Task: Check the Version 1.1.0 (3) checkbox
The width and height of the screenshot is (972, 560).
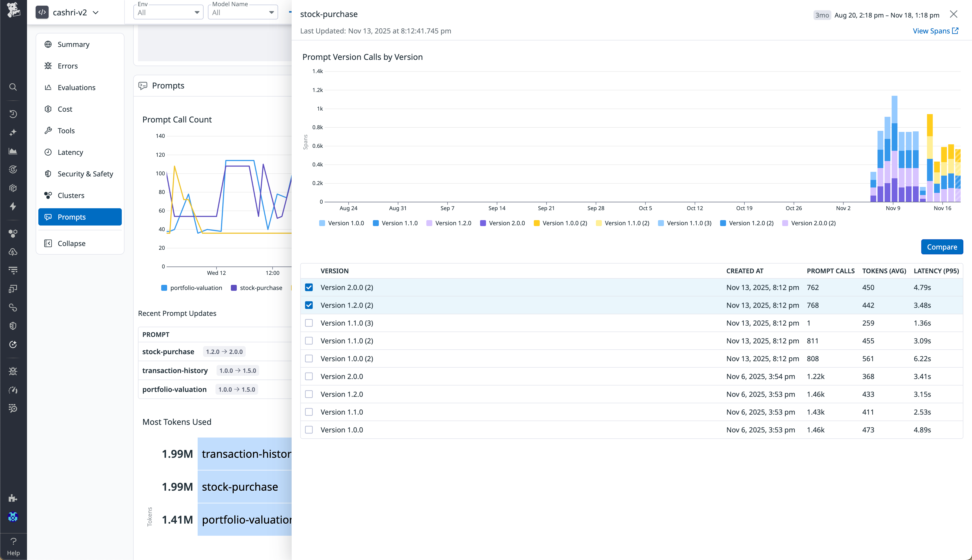Action: pyautogui.click(x=309, y=323)
